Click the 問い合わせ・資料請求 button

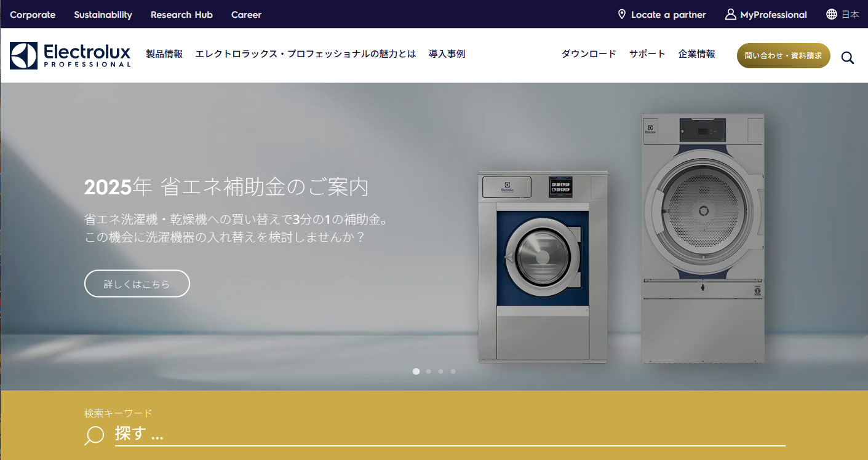[784, 55]
